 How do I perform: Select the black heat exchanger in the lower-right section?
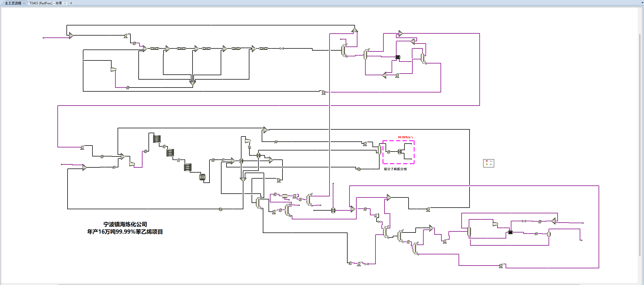click(510, 232)
